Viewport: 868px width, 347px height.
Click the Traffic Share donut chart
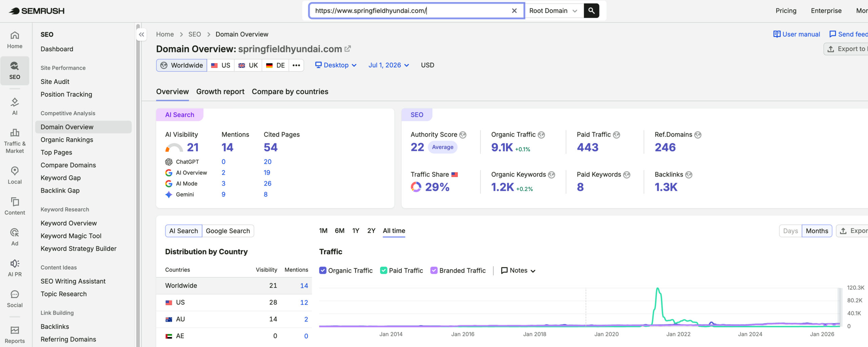pos(416,187)
